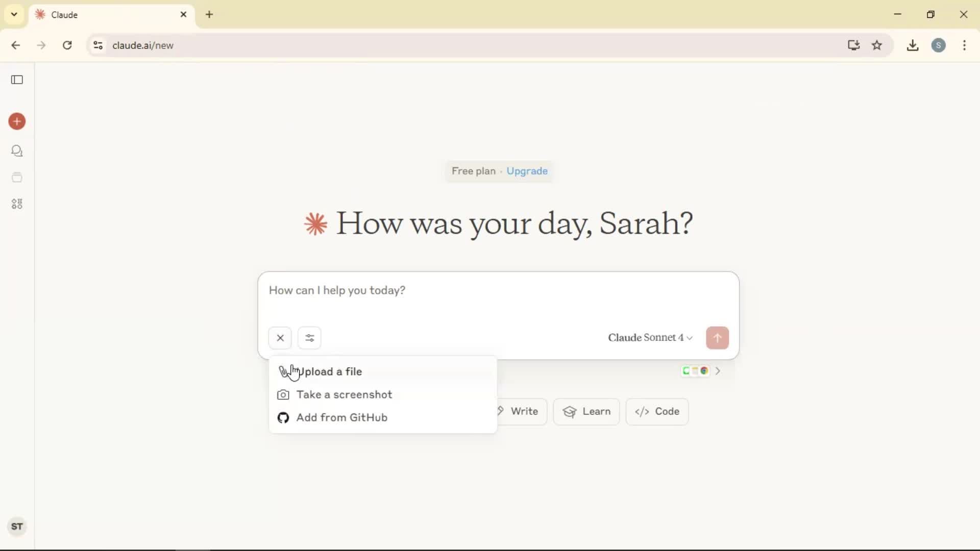Open the Artifacts icon in sidebar

[x=17, y=204]
